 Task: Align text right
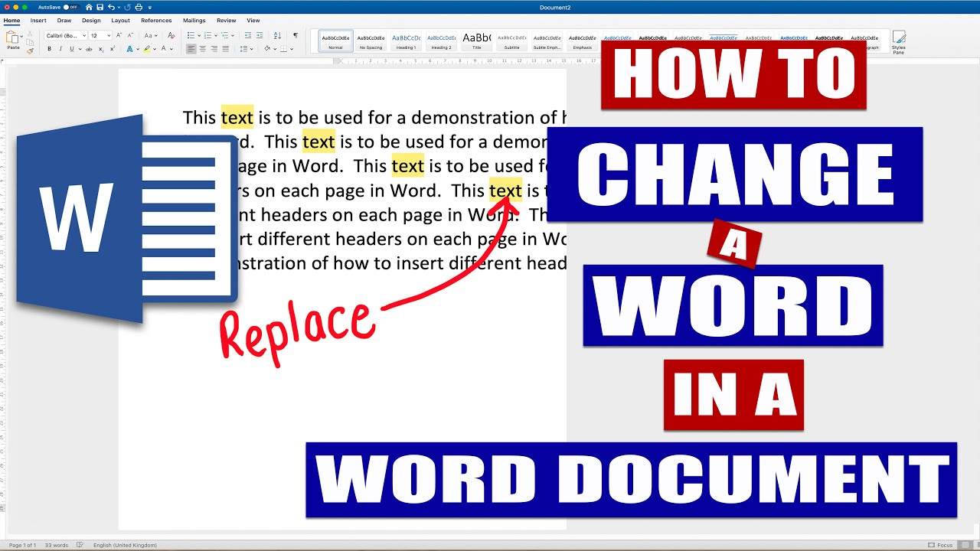214,49
